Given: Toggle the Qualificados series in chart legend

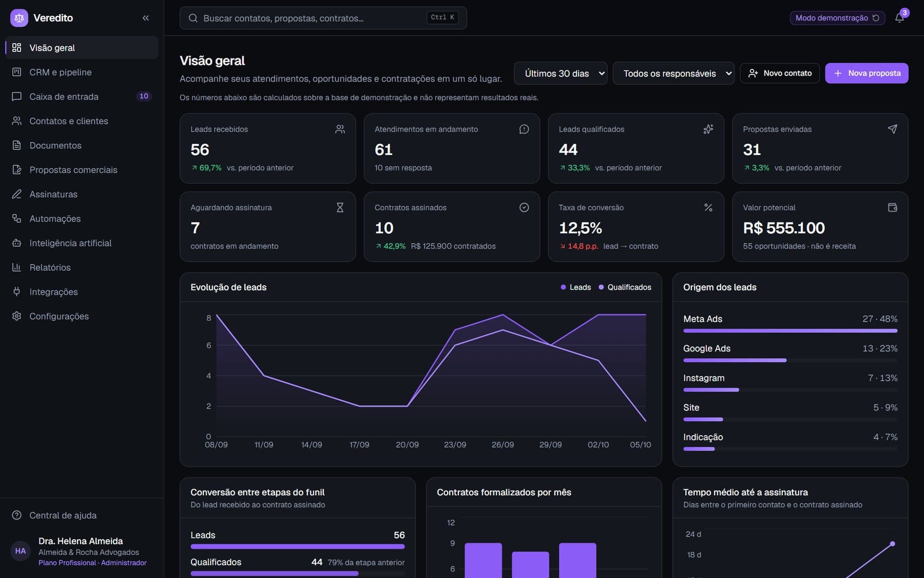Looking at the screenshot, I should 625,287.
